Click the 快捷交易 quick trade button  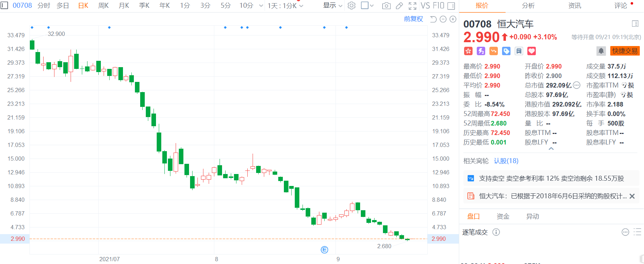point(625,51)
